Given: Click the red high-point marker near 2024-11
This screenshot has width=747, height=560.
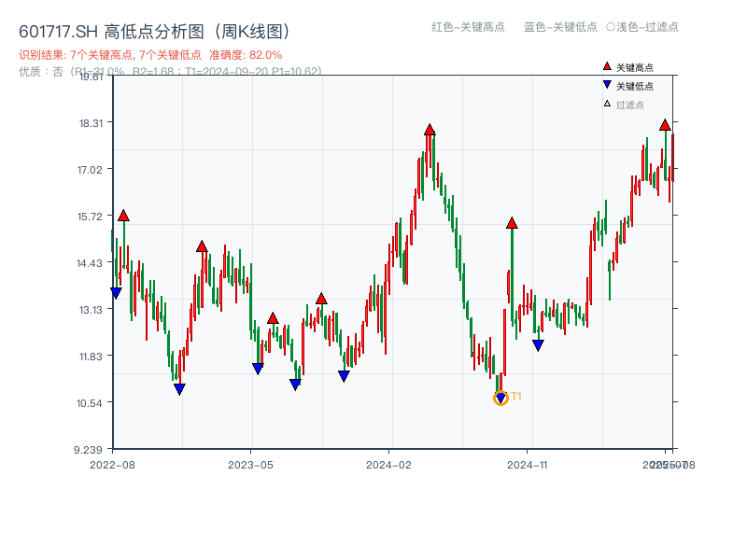Looking at the screenshot, I should click(x=512, y=222).
